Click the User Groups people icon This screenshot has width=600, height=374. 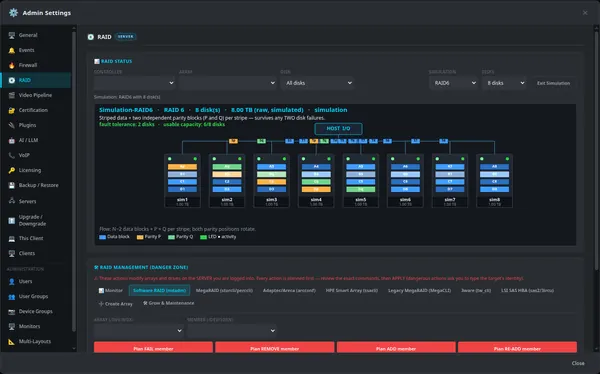(12, 296)
